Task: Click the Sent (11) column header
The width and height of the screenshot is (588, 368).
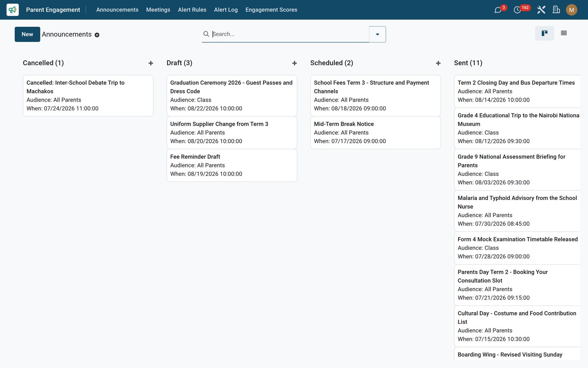Action: click(468, 63)
